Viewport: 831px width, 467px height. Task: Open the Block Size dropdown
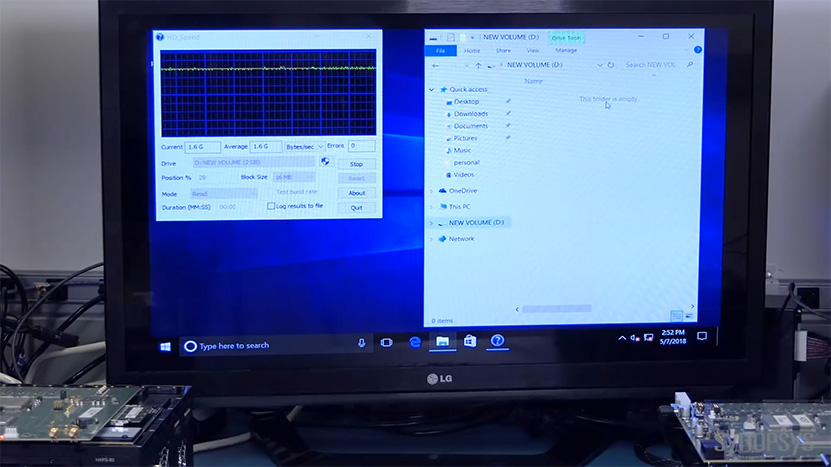pyautogui.click(x=294, y=177)
